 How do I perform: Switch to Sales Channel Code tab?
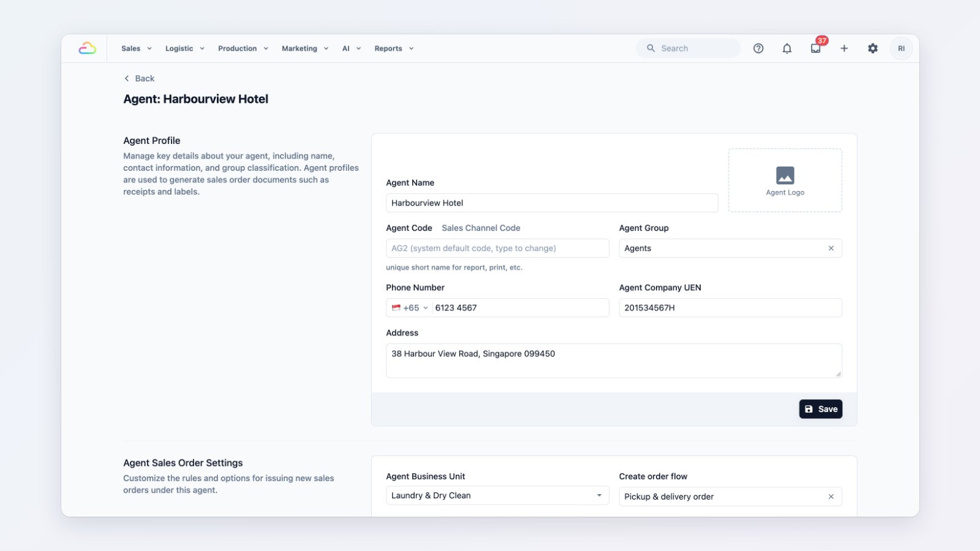[481, 228]
